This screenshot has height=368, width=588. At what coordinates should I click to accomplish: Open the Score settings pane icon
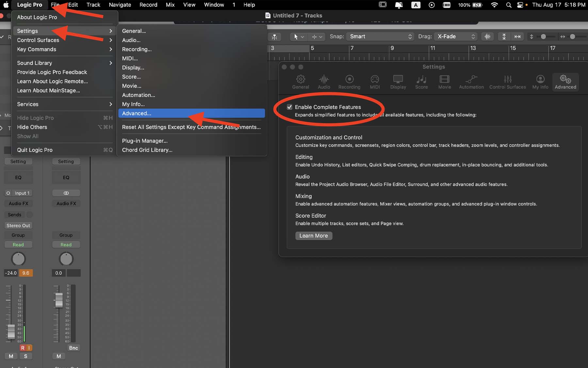point(421,82)
